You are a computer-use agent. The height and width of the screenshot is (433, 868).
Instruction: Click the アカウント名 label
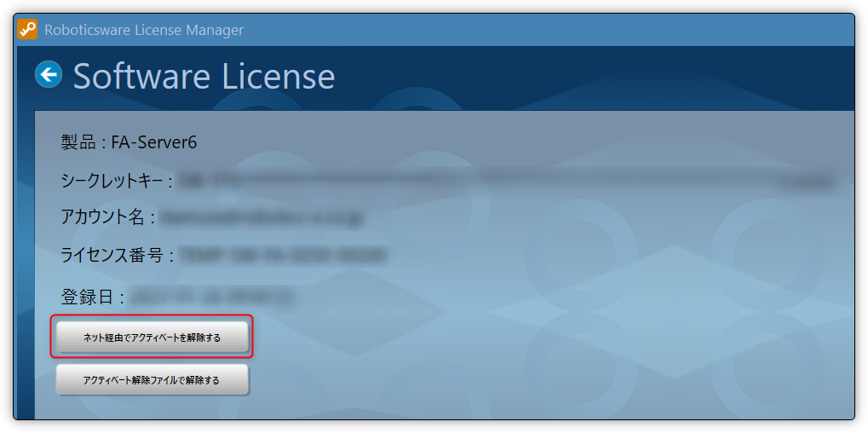[x=102, y=217]
